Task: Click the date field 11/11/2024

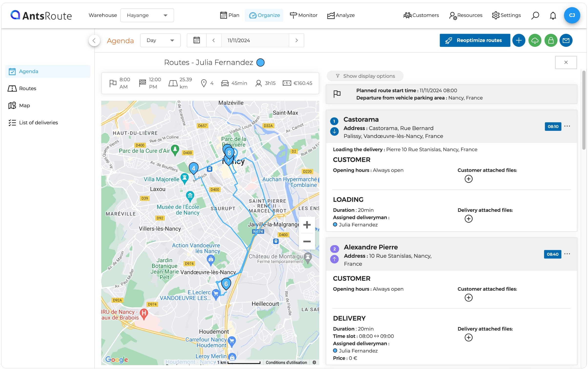Action: [255, 40]
